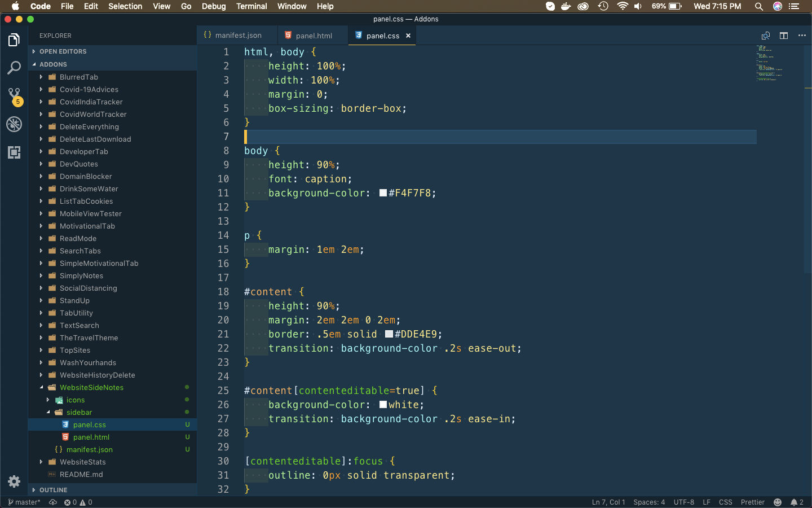Viewport: 812px width, 508px height.
Task: Click Spaces: 4 indentation setting
Action: tap(649, 502)
